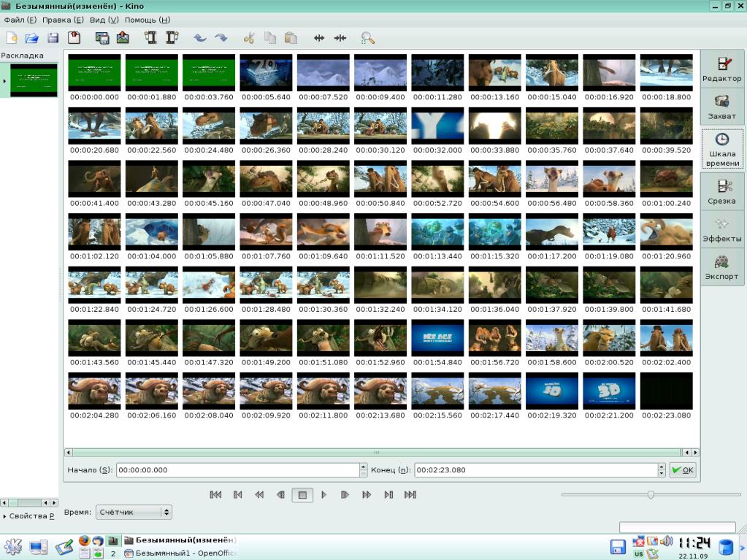Click the playback position slider handle

tap(651, 495)
